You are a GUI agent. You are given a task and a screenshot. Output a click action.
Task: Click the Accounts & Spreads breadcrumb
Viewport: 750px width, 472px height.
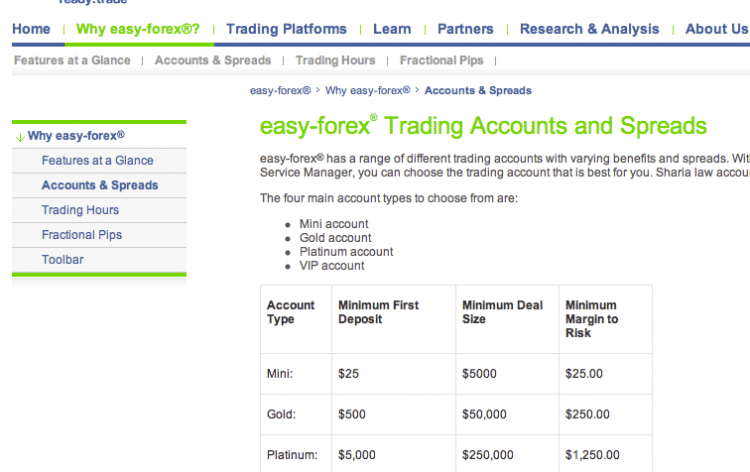coord(478,90)
